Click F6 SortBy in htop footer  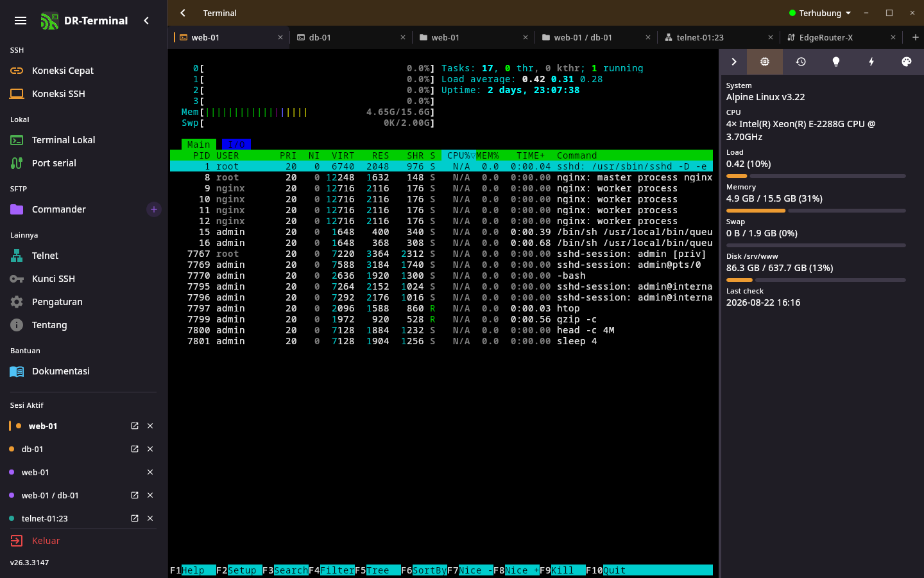(x=424, y=570)
